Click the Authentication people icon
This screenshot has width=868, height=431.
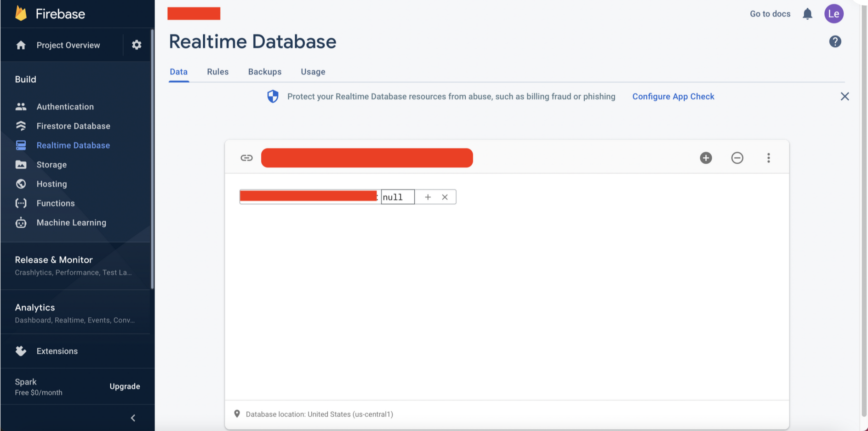pyautogui.click(x=21, y=107)
